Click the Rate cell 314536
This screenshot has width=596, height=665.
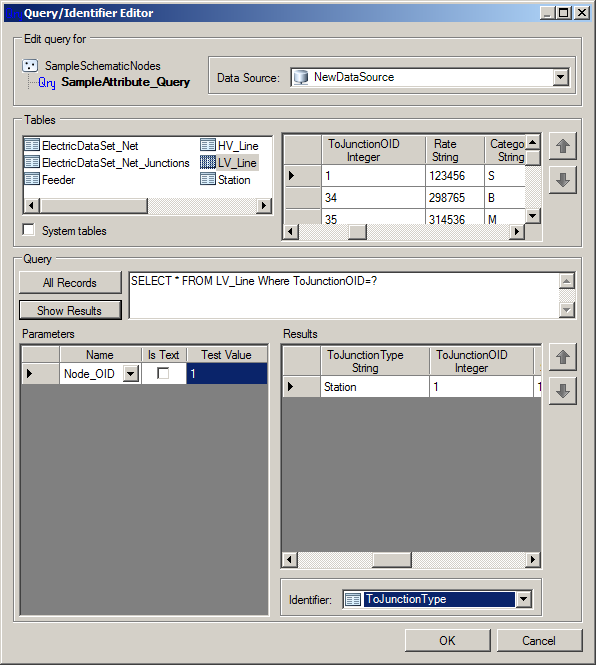click(455, 218)
